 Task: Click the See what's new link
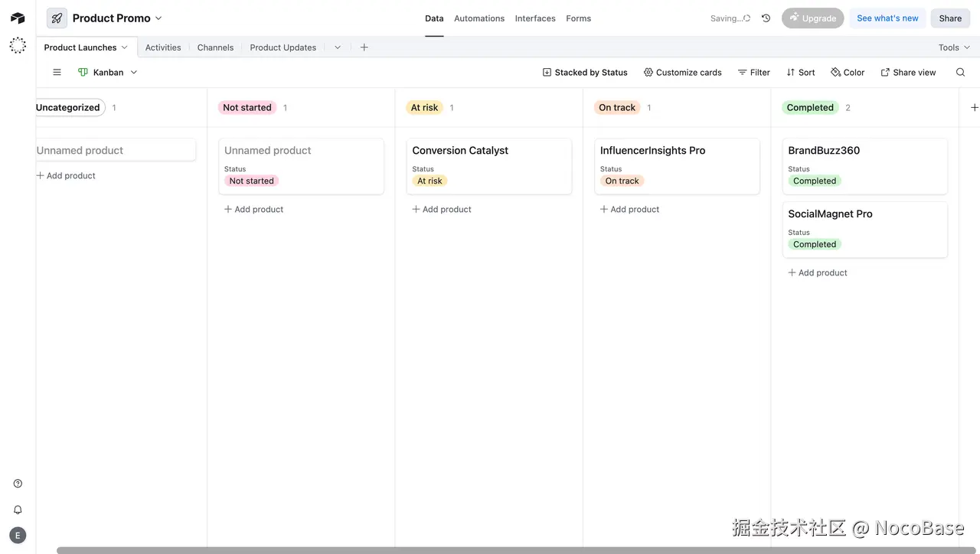pos(887,18)
